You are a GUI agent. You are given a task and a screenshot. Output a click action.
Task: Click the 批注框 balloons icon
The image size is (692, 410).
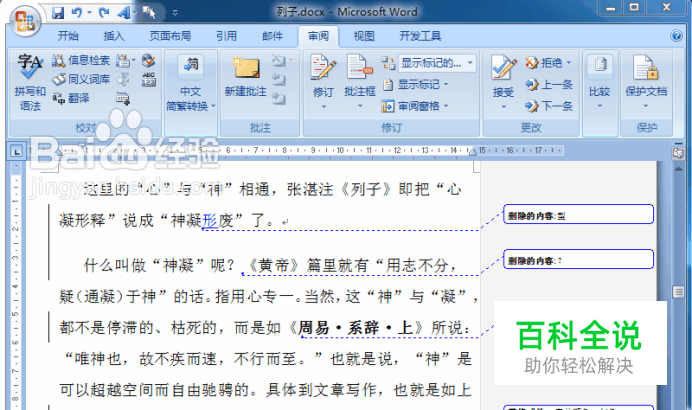(360, 67)
